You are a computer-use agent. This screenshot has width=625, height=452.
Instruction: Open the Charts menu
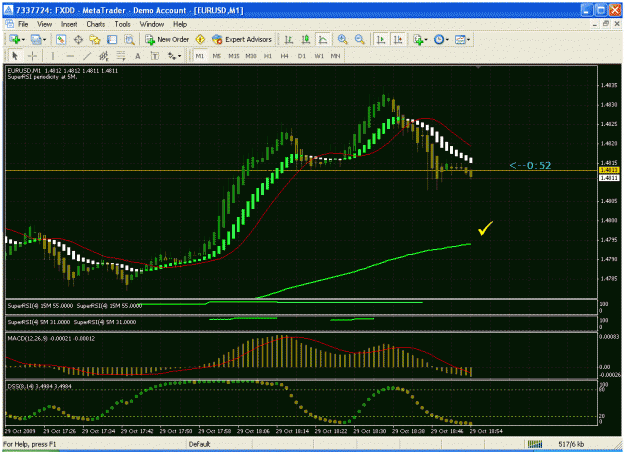[96, 24]
